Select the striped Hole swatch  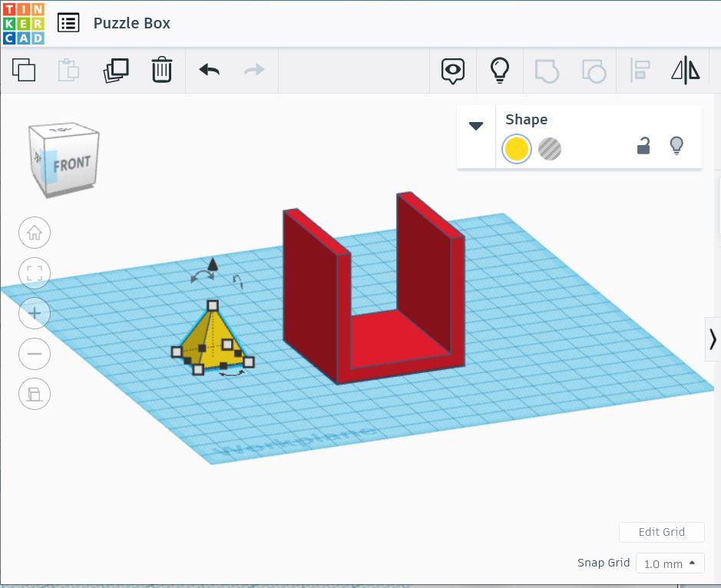pos(550,149)
